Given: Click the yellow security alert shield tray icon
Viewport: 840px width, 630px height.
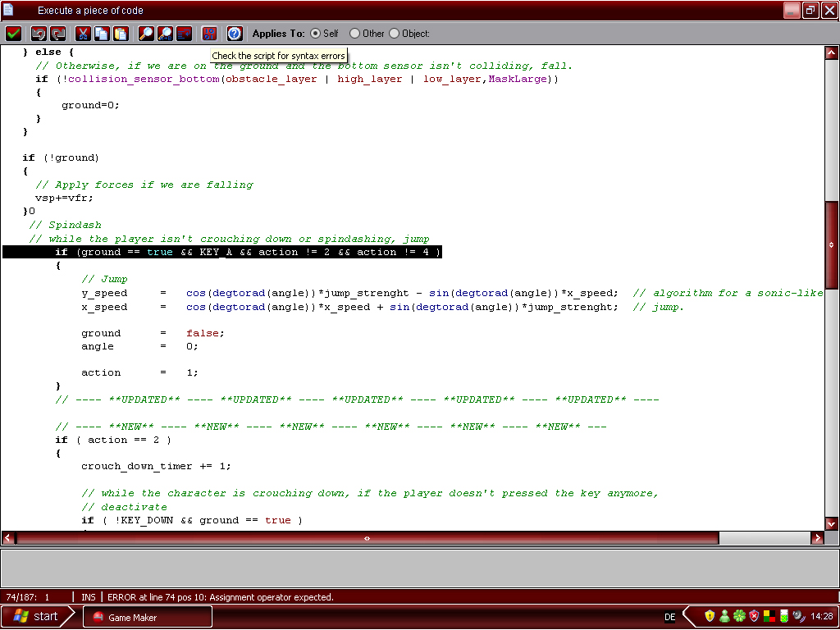Looking at the screenshot, I should pos(710,616).
